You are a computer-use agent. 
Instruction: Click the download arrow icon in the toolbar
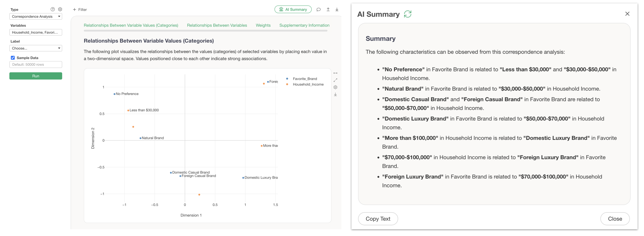(337, 10)
